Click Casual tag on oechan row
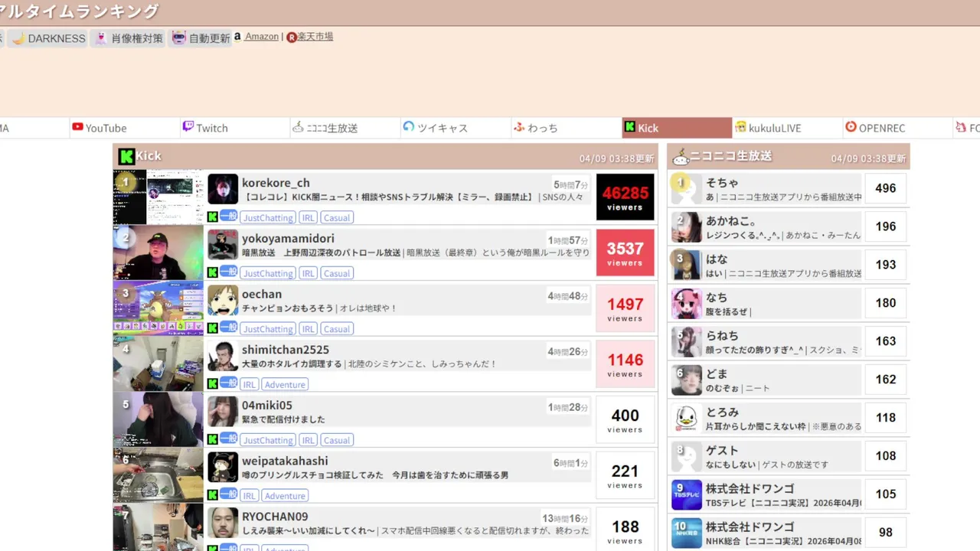980x551 pixels. pyautogui.click(x=336, y=329)
